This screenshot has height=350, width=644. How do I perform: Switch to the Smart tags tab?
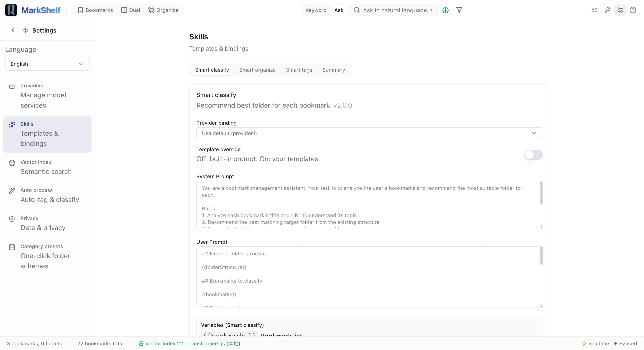click(299, 70)
